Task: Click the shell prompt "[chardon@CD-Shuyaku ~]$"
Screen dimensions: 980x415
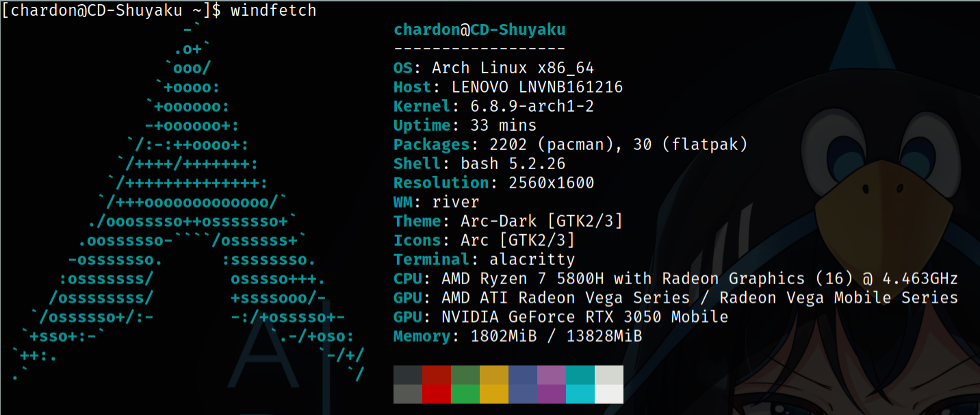Action: (111, 11)
